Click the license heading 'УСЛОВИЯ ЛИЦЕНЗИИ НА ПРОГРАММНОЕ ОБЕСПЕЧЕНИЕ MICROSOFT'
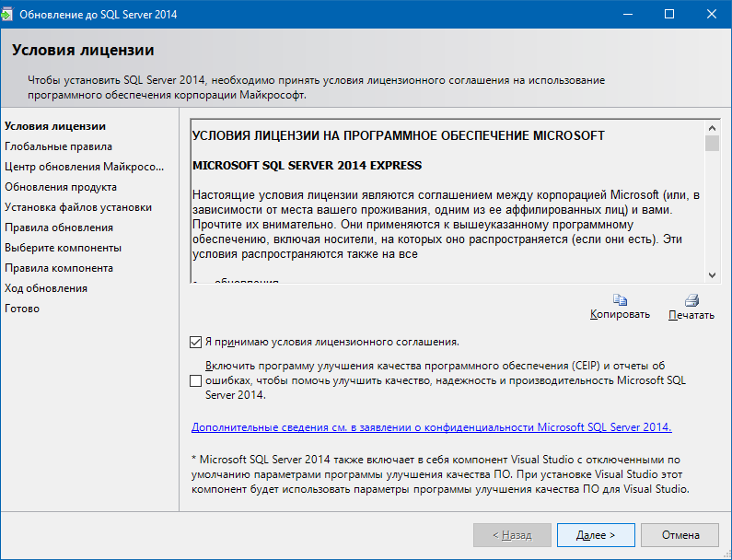The image size is (732, 560). point(399,136)
